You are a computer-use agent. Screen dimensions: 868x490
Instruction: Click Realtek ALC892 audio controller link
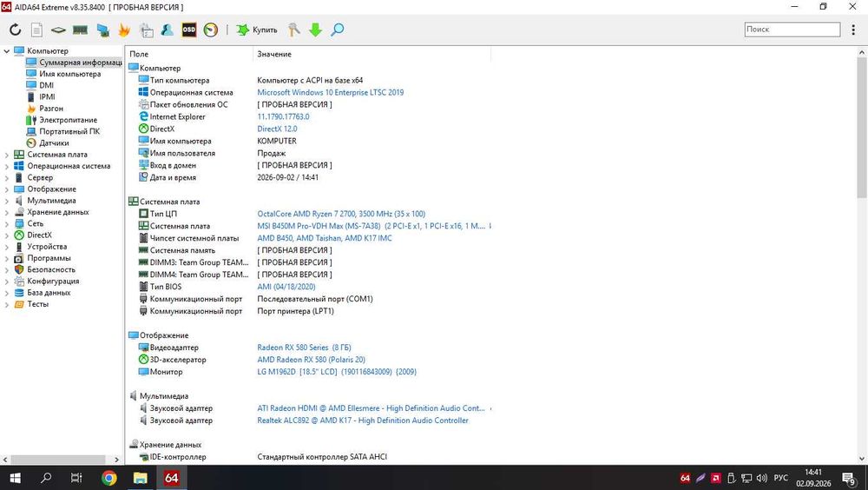click(363, 420)
